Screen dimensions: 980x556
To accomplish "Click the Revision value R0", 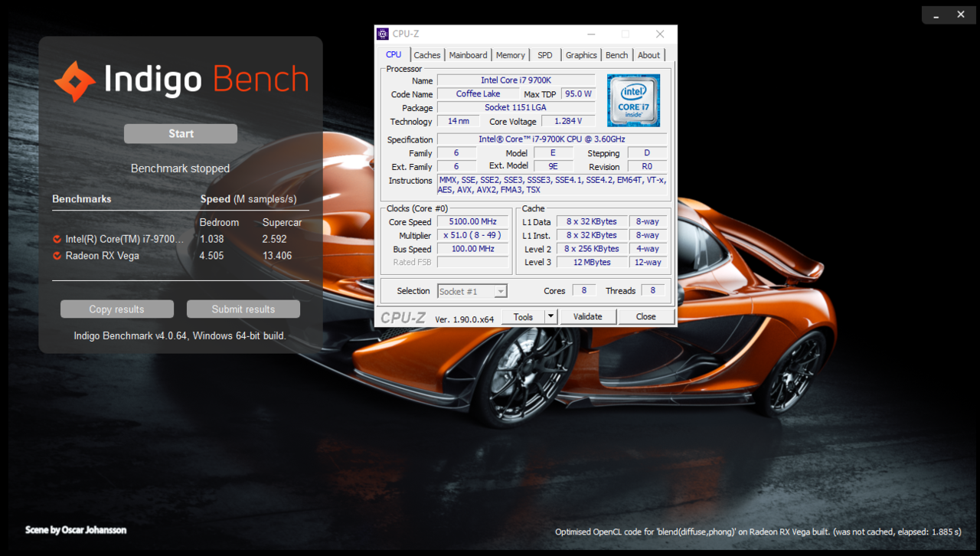I will pos(647,167).
